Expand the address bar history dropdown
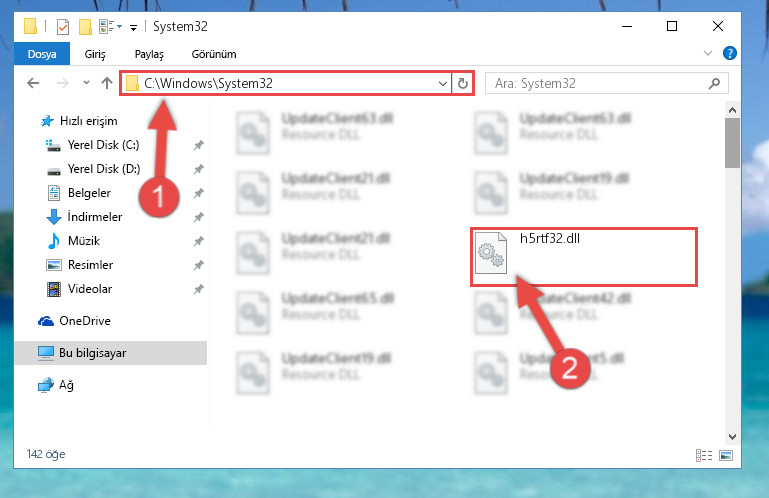 click(442, 83)
